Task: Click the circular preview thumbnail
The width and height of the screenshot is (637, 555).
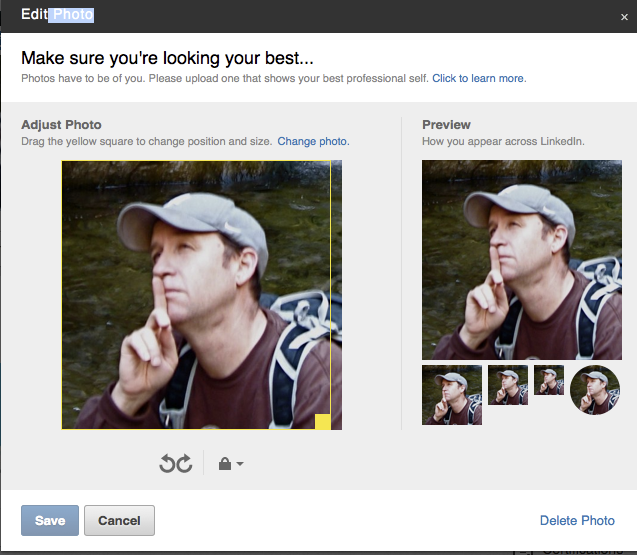Action: tap(595, 390)
